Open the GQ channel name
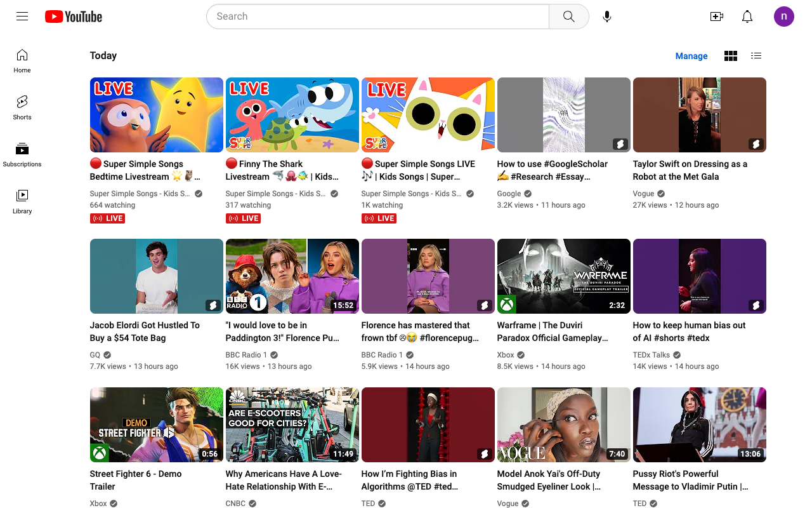The image size is (812, 508). tap(95, 355)
